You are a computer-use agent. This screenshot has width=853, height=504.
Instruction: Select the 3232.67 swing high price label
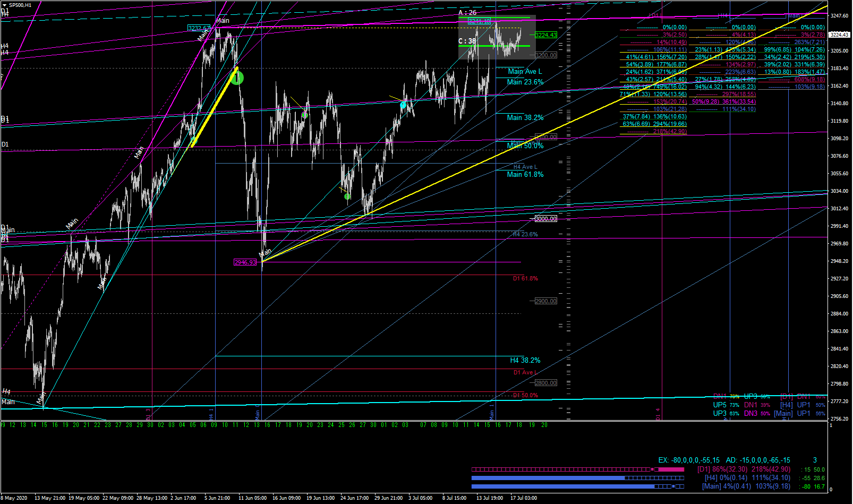point(199,28)
